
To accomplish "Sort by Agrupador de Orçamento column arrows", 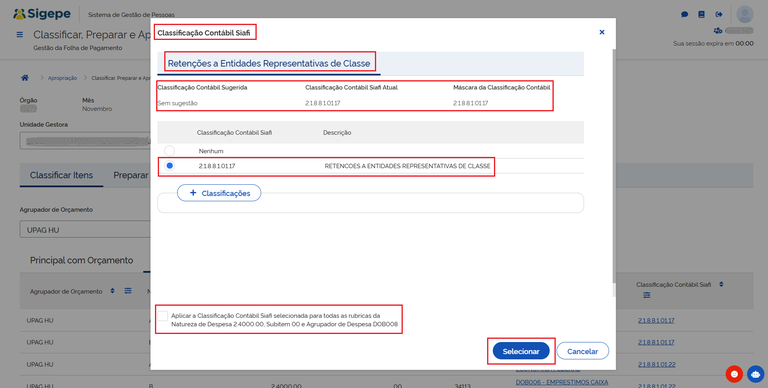I will (x=112, y=291).
